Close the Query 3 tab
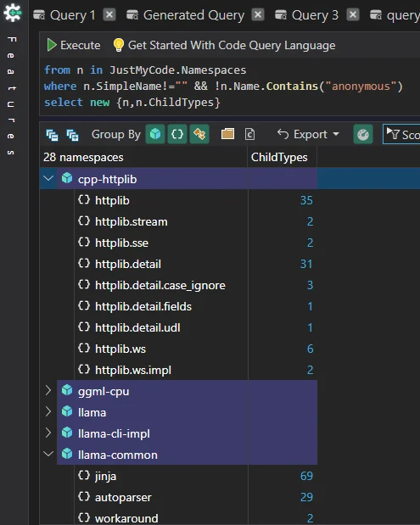Image resolution: width=420 pixels, height=525 pixels. [x=352, y=14]
